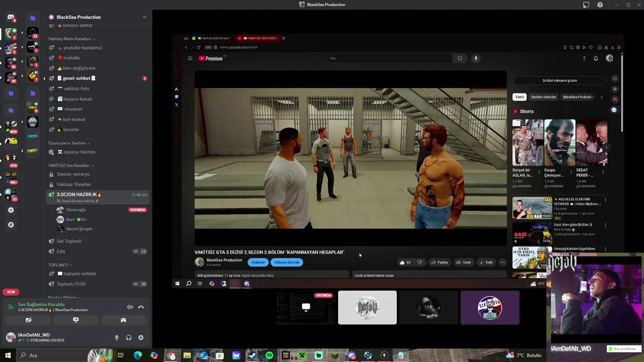
Task: Select the Tümü filter chip
Action: [519, 97]
